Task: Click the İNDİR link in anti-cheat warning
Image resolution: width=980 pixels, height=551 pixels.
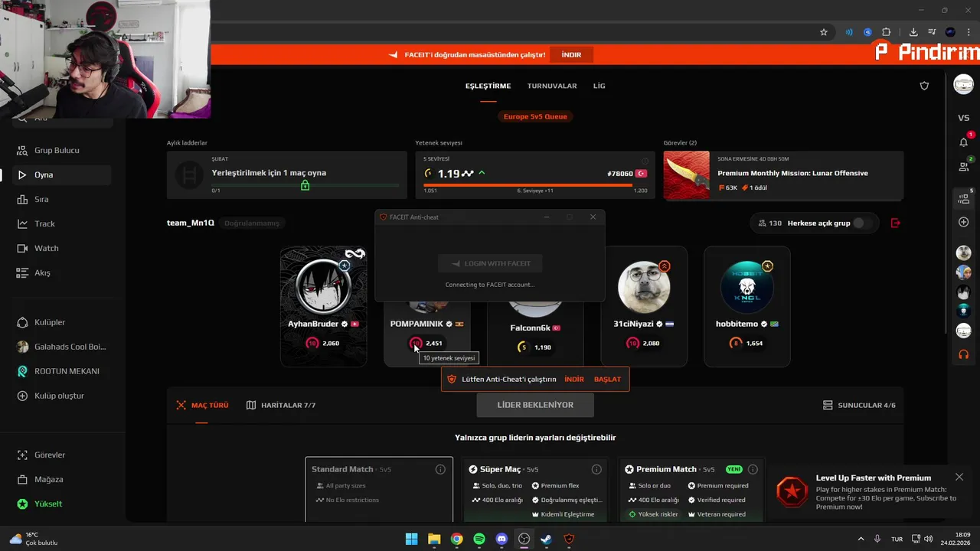Action: click(x=574, y=380)
